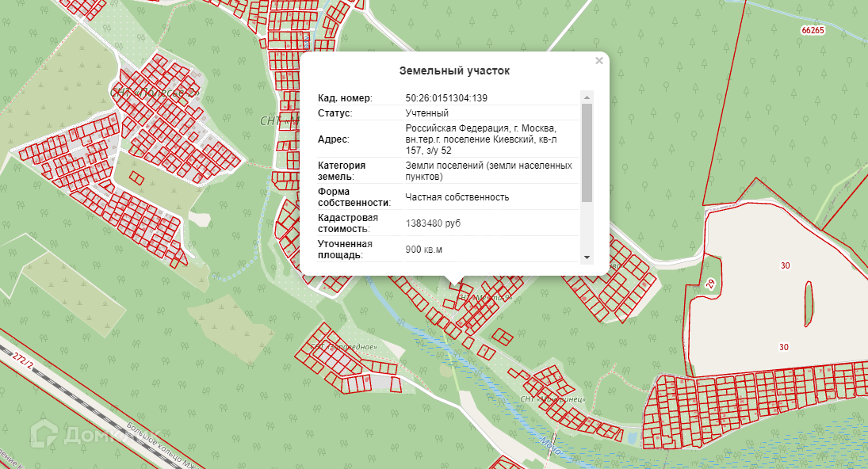Click the 66265 parcel number label

pyautogui.click(x=813, y=30)
